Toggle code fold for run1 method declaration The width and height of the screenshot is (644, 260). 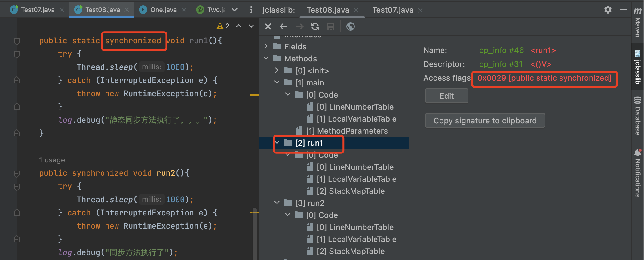[x=17, y=41]
